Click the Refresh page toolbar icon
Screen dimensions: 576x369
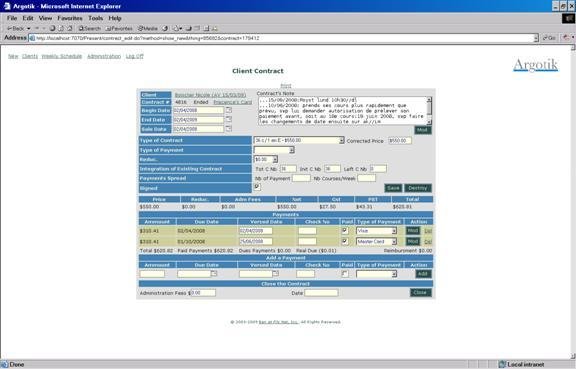point(61,28)
